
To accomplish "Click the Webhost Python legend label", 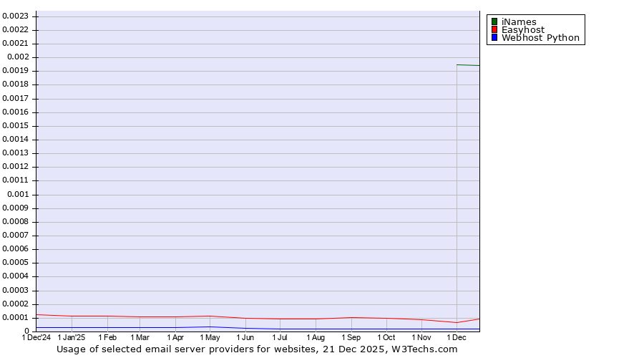I will point(540,37).
